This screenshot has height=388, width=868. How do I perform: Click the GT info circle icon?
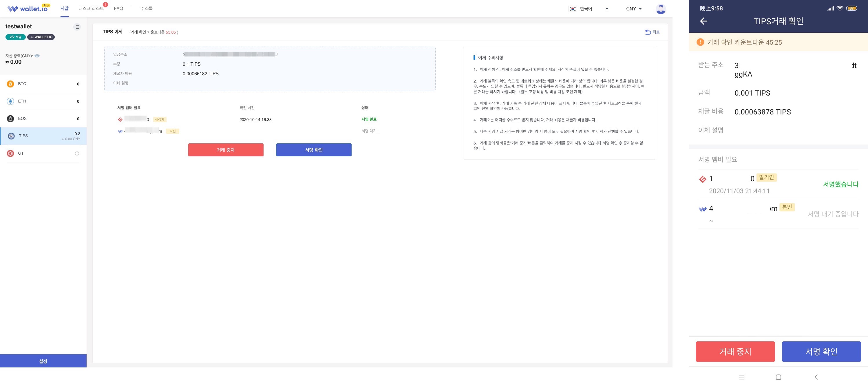tap(77, 153)
